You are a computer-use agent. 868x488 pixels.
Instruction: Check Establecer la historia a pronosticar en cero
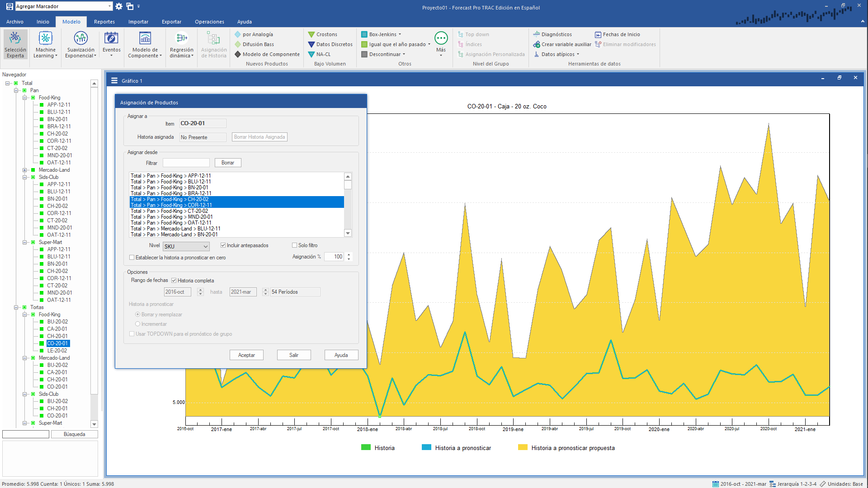click(x=132, y=258)
